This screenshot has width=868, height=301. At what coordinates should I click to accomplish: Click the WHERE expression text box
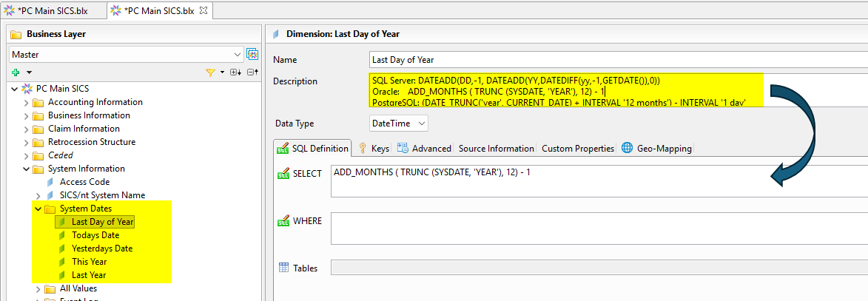tap(599, 228)
